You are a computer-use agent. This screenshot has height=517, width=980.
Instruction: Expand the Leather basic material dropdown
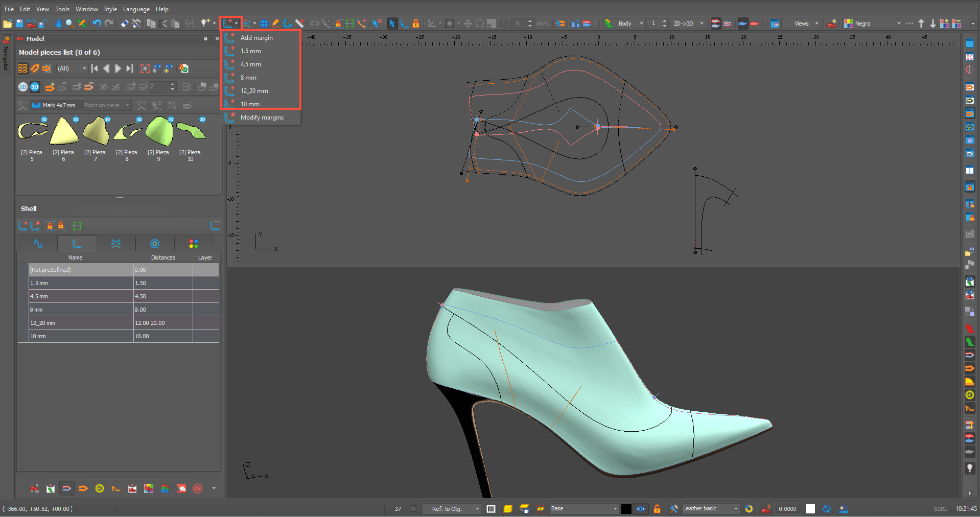736,509
